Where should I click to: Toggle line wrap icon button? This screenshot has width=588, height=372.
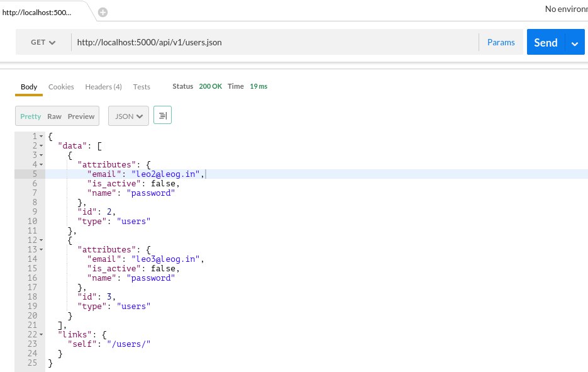click(x=162, y=115)
